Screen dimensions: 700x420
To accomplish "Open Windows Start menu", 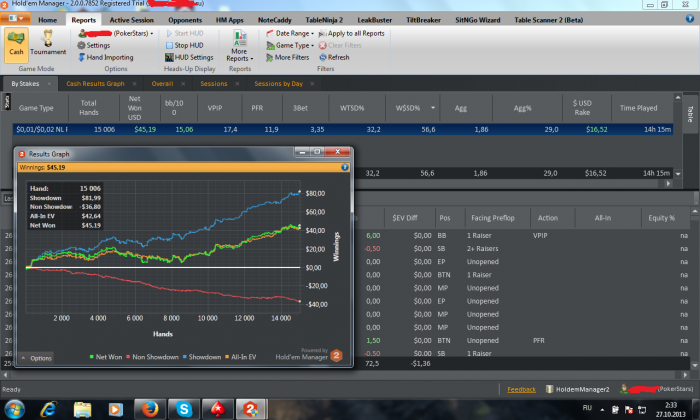I will 14,409.
